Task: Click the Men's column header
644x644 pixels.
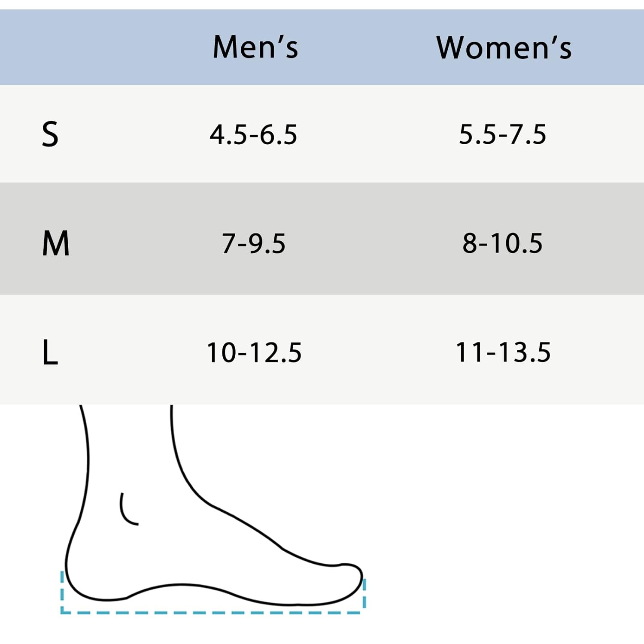Action: coord(255,47)
